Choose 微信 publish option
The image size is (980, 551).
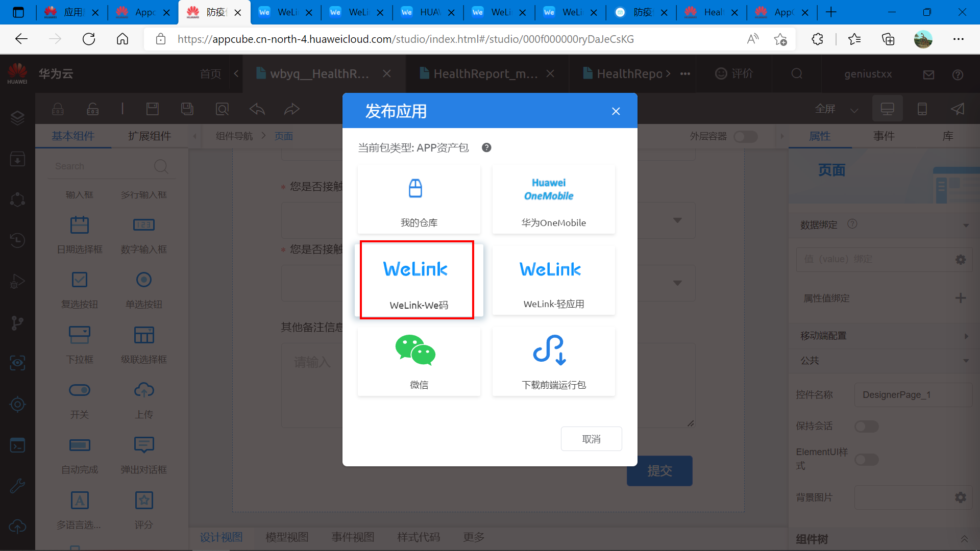pos(419,361)
